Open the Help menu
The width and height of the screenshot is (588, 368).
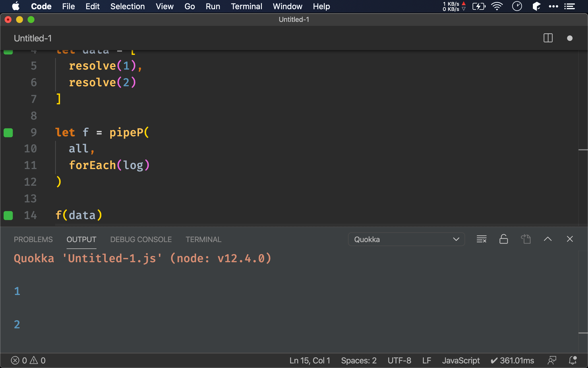point(321,6)
